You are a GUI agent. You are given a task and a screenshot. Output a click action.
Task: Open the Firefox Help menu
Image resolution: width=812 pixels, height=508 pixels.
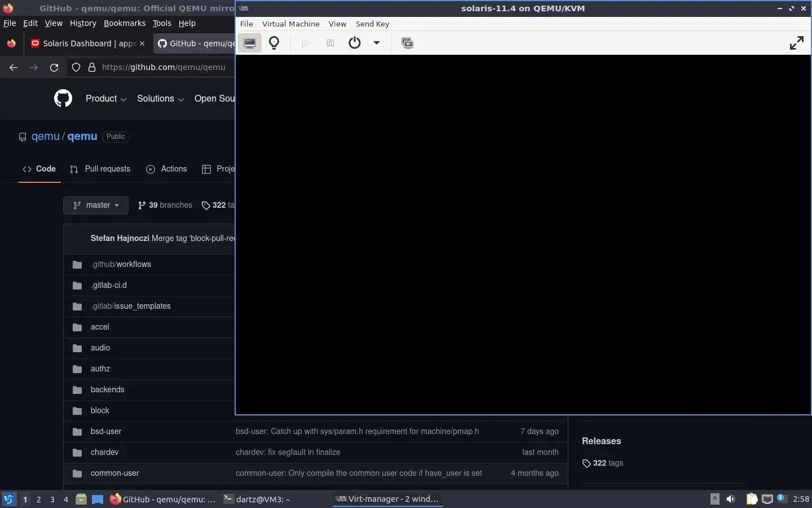(x=187, y=23)
